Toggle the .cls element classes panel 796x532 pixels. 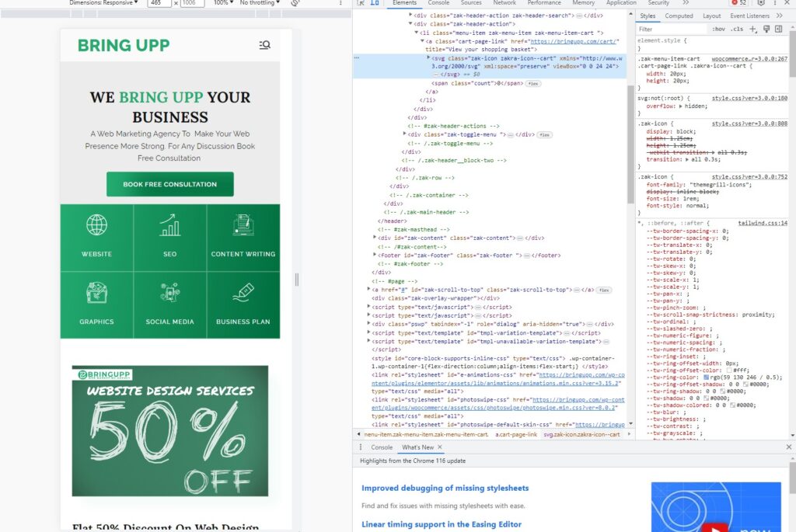point(737,30)
